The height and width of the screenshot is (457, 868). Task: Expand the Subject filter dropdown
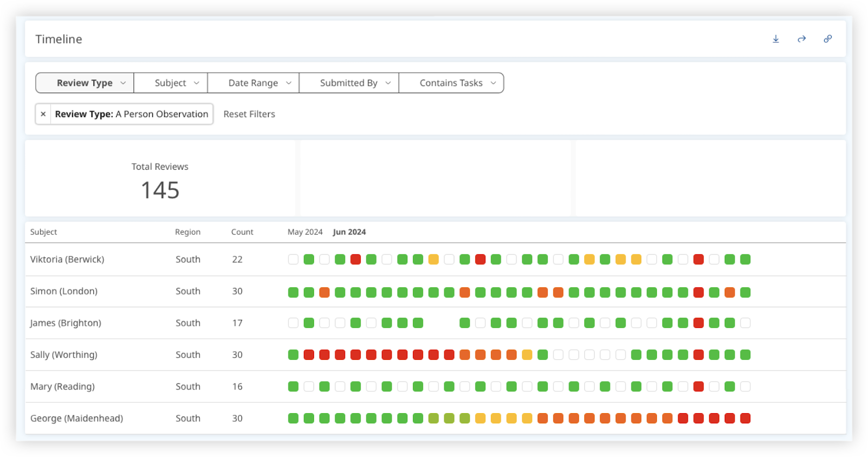(171, 83)
